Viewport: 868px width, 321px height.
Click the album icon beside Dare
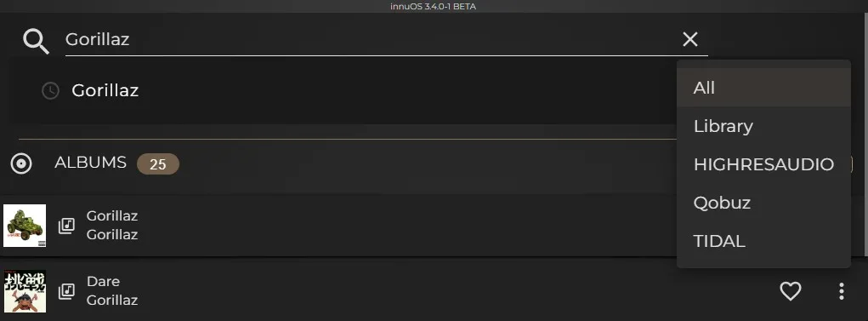click(x=67, y=291)
